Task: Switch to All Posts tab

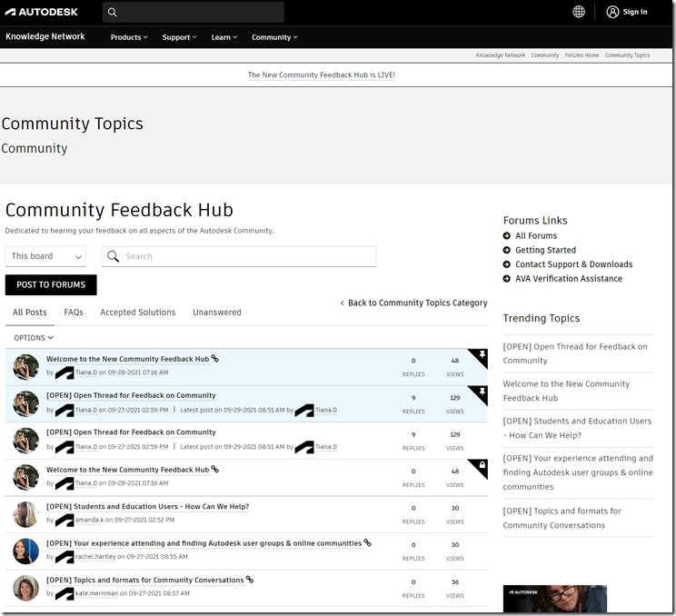Action: (x=29, y=313)
